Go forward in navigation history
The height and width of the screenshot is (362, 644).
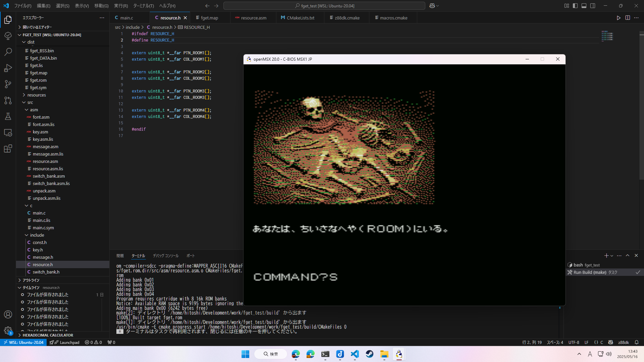(x=216, y=6)
